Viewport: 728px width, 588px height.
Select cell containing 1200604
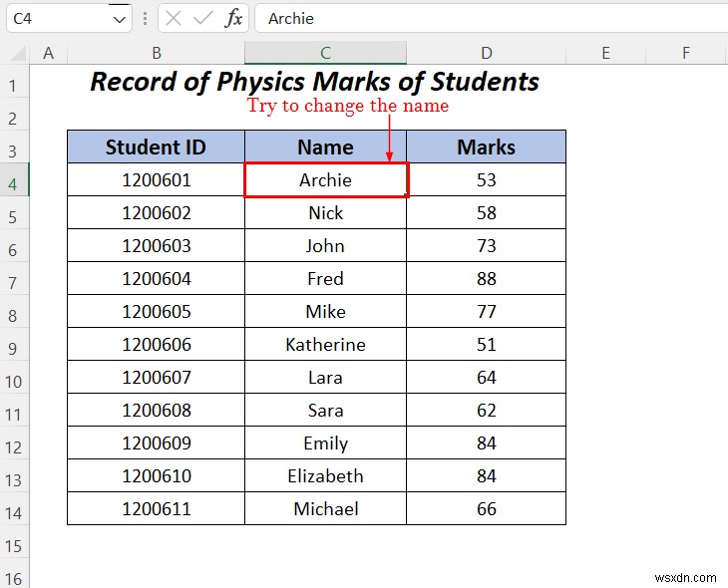coord(156,278)
